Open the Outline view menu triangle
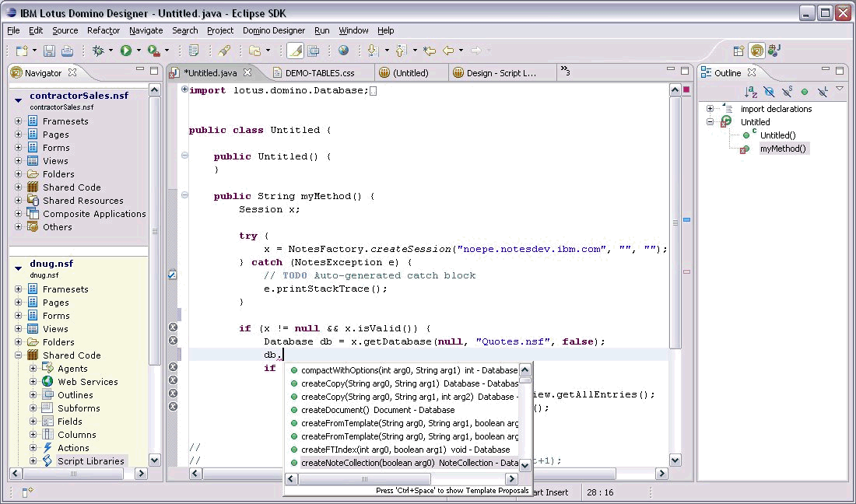Viewport: 856px width, 504px height. (840, 89)
